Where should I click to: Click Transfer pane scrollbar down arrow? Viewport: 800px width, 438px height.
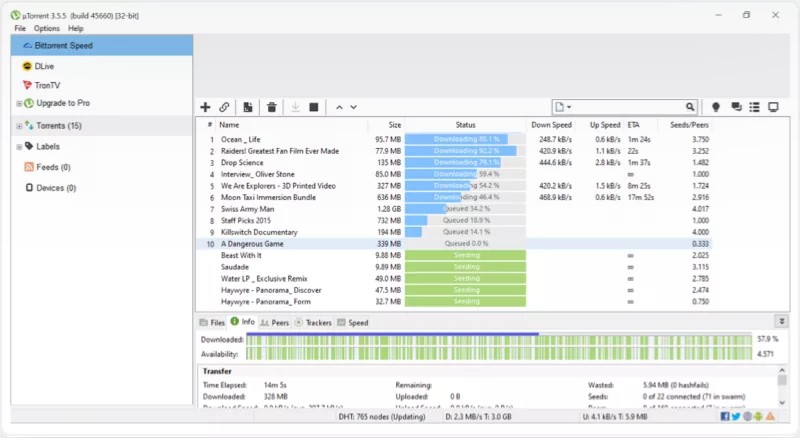click(x=782, y=402)
